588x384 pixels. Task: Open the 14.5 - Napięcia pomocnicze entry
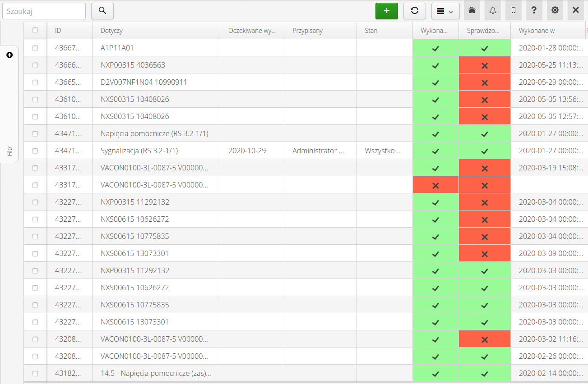coord(156,373)
